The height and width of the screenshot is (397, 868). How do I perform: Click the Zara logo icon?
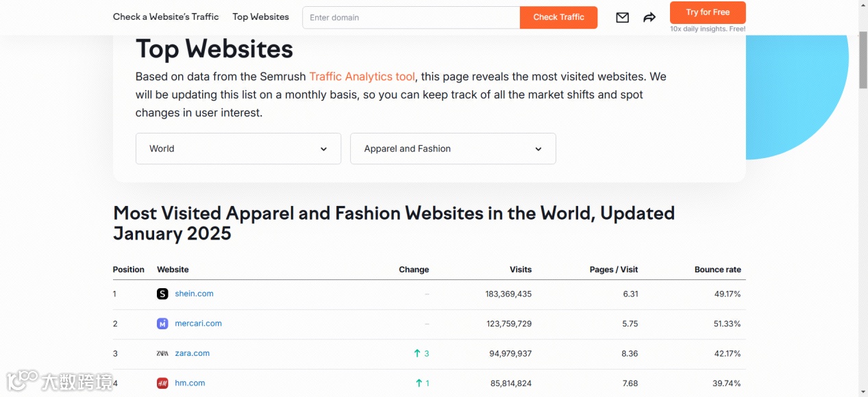coord(162,353)
